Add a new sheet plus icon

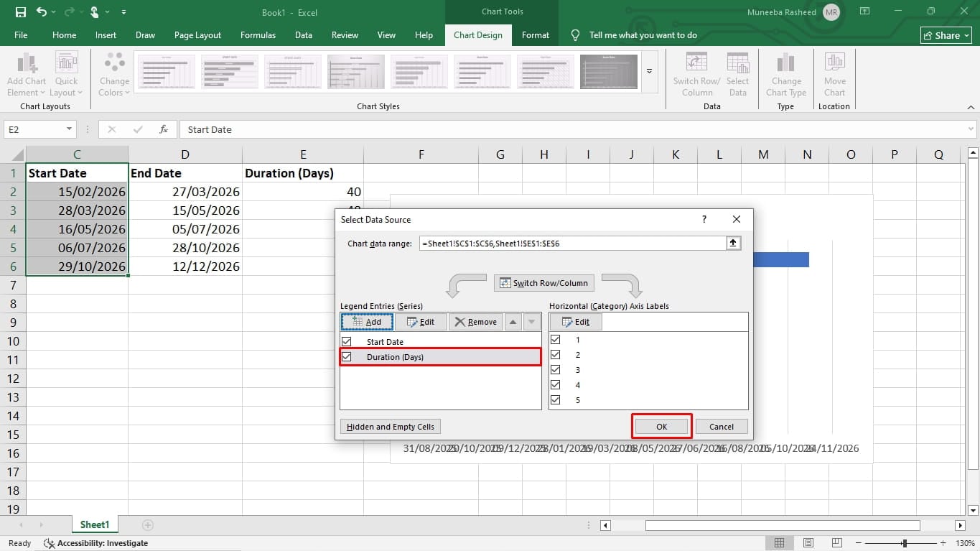coord(148,525)
